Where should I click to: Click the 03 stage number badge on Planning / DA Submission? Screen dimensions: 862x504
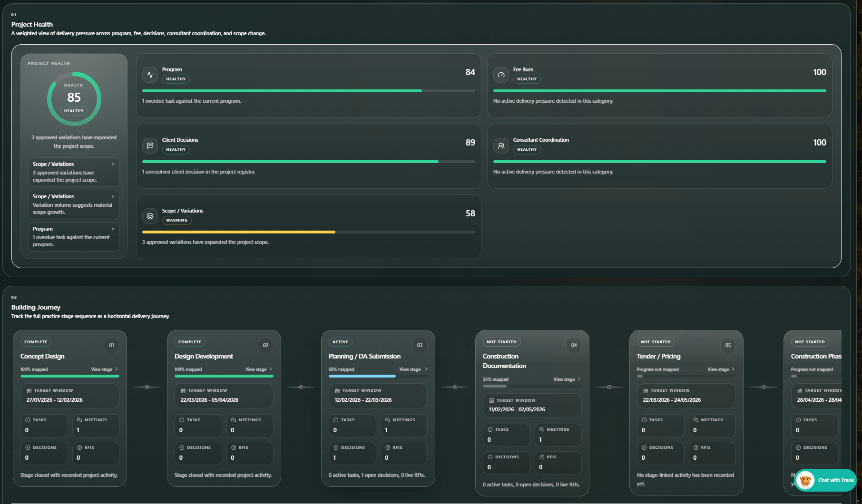click(x=420, y=346)
